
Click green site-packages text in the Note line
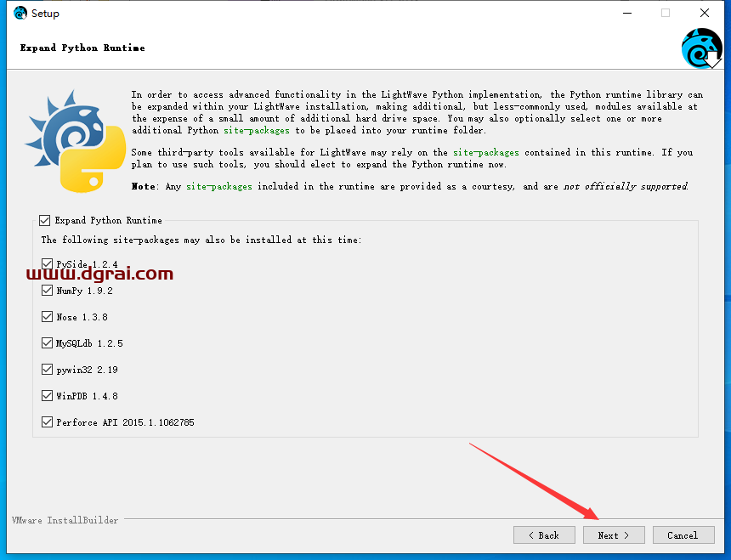[219, 186]
